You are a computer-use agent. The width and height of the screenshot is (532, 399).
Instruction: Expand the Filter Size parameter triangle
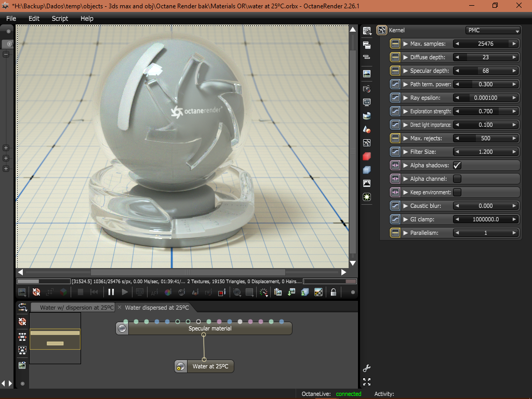click(405, 152)
